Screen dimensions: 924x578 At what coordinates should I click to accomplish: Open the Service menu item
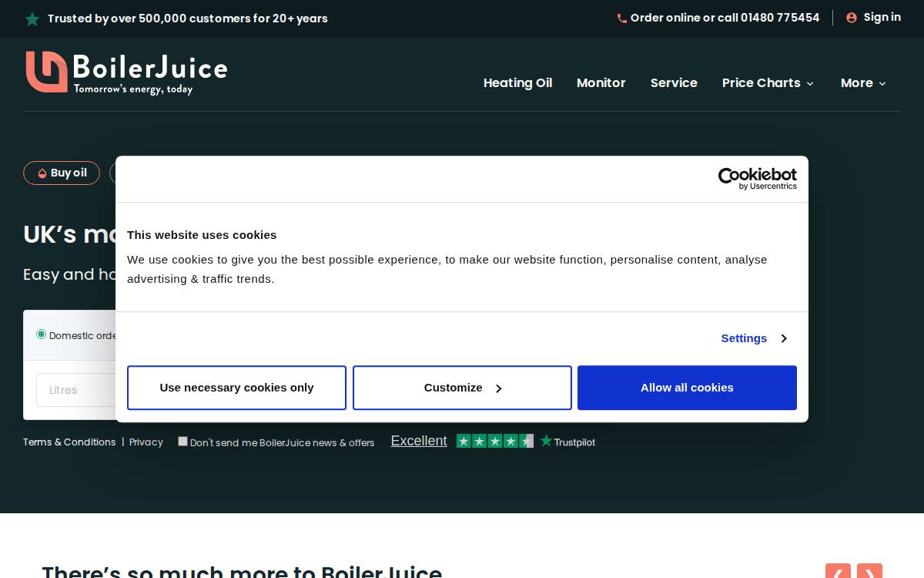tap(674, 83)
